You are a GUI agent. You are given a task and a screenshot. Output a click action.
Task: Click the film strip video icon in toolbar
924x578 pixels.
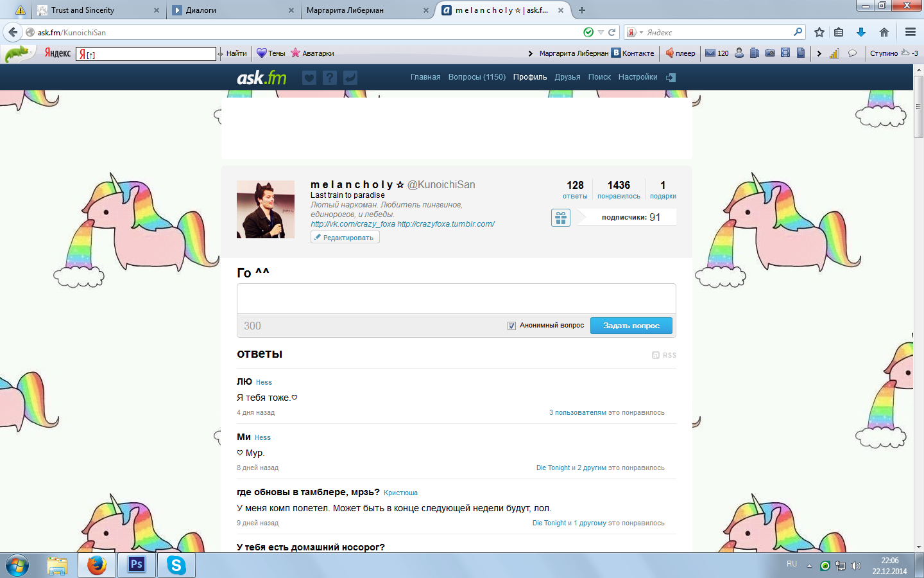[x=785, y=53]
